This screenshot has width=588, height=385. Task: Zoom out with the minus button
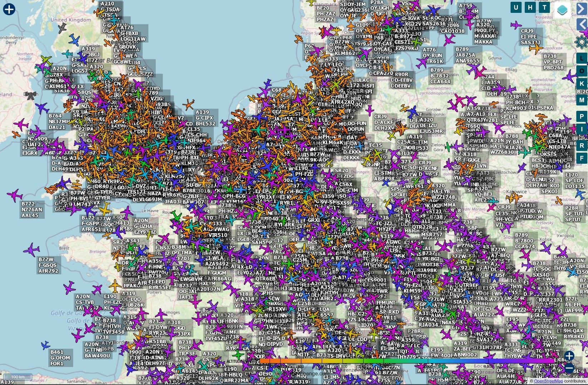coord(569,367)
